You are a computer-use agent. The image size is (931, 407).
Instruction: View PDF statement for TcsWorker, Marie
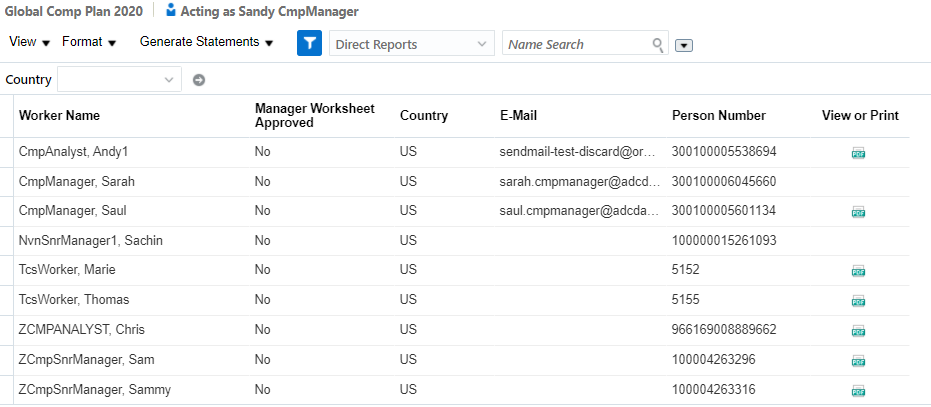coord(858,271)
